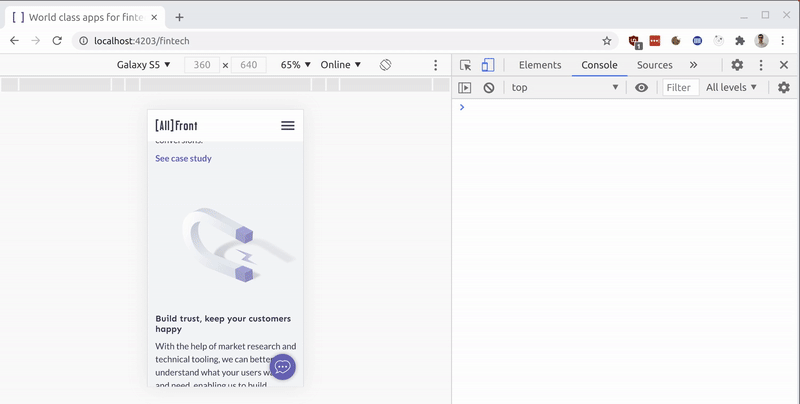800x404 pixels.
Task: Toggle the device toolbar
Action: (x=488, y=65)
